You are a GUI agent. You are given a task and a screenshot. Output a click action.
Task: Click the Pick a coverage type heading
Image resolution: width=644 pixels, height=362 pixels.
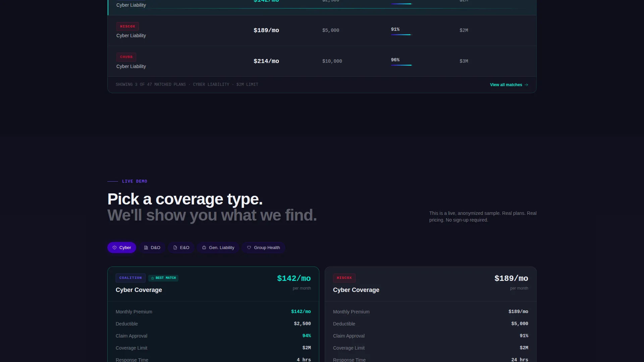pyautogui.click(x=185, y=199)
